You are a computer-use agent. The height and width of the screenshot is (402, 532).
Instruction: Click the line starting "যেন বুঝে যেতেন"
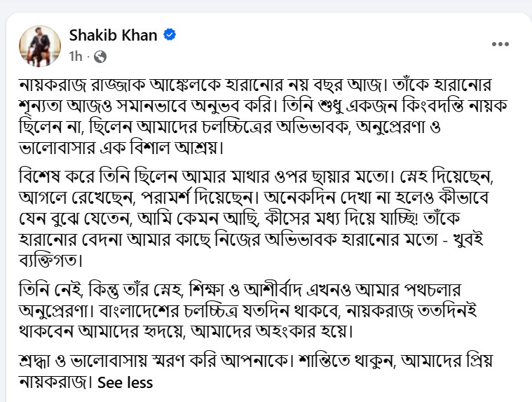click(239, 219)
